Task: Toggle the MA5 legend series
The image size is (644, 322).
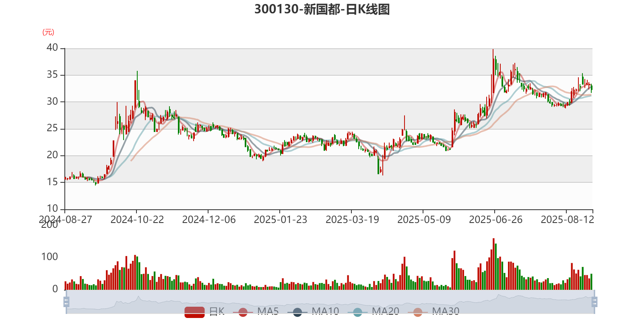Action: 256,312
